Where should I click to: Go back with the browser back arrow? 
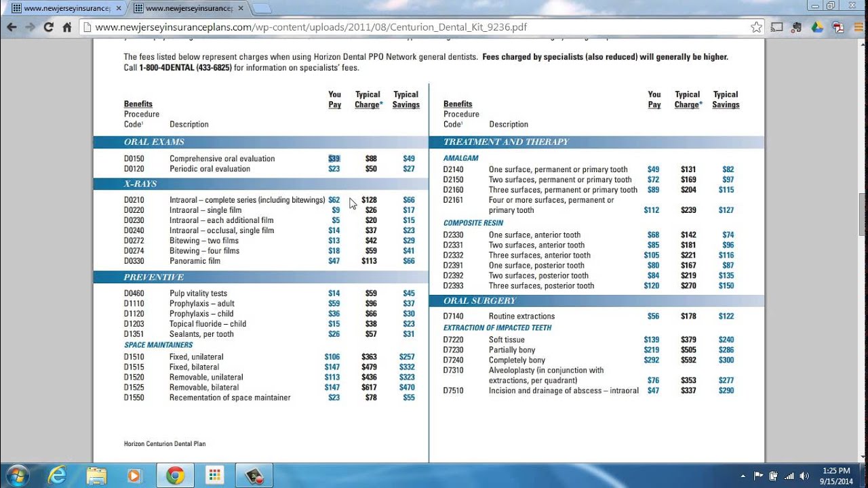12,27
